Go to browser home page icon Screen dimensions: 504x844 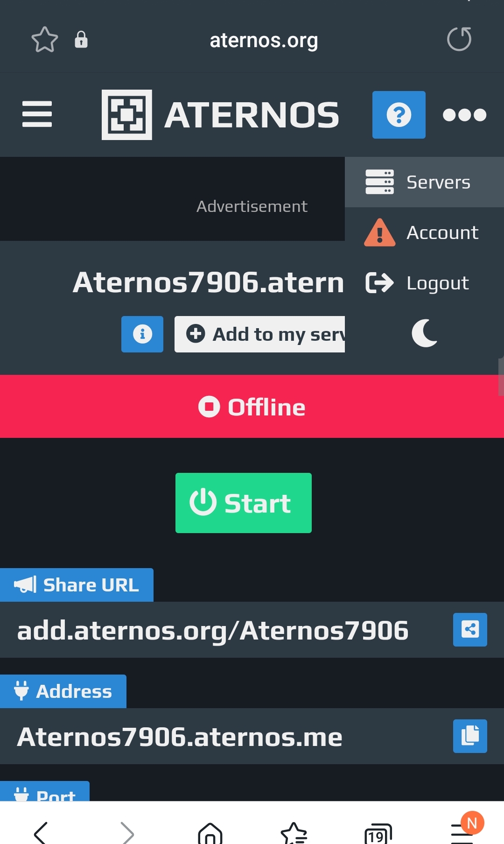210,833
